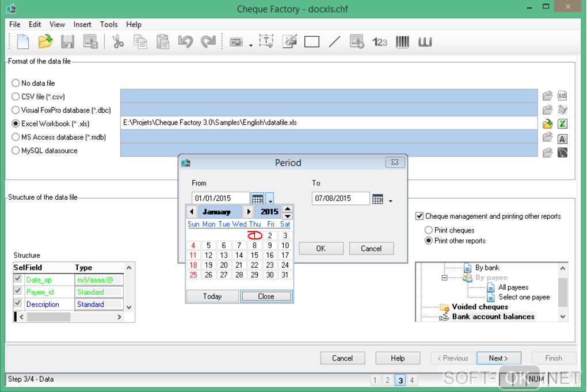Click the Cut scissors icon

tap(118, 41)
